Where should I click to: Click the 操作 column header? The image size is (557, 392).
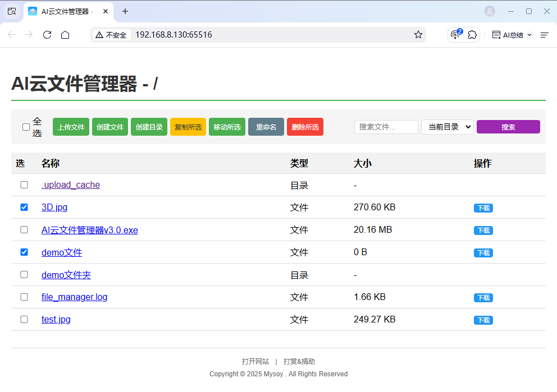(x=483, y=163)
